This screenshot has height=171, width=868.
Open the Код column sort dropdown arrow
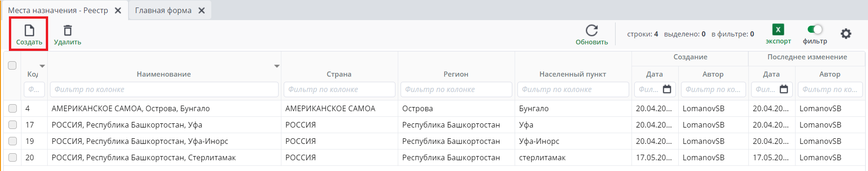(x=43, y=66)
